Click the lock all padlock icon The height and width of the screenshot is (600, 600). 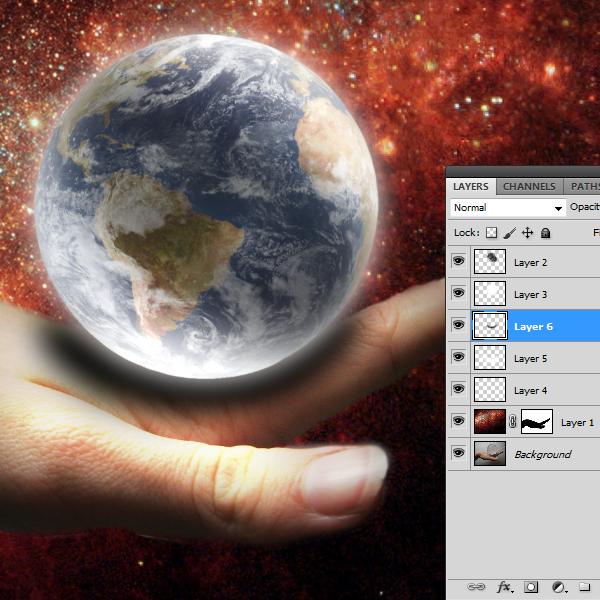click(x=545, y=233)
